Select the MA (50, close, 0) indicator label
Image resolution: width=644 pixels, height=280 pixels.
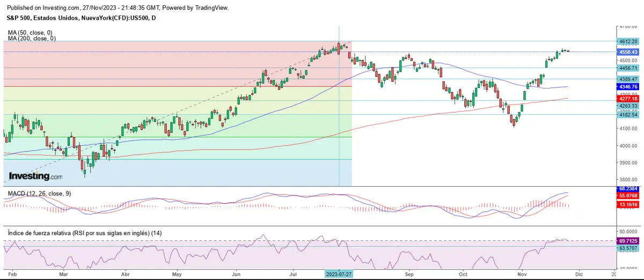pyautogui.click(x=31, y=33)
